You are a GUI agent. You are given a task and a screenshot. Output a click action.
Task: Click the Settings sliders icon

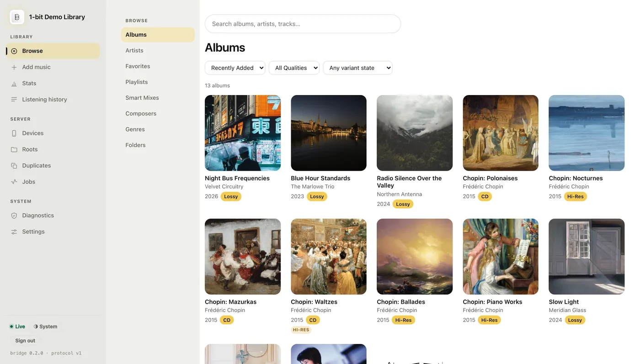point(14,232)
